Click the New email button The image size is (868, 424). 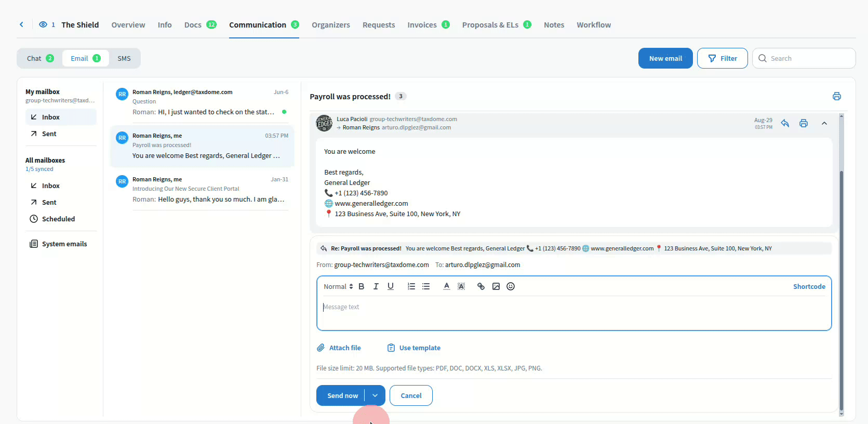click(x=665, y=58)
